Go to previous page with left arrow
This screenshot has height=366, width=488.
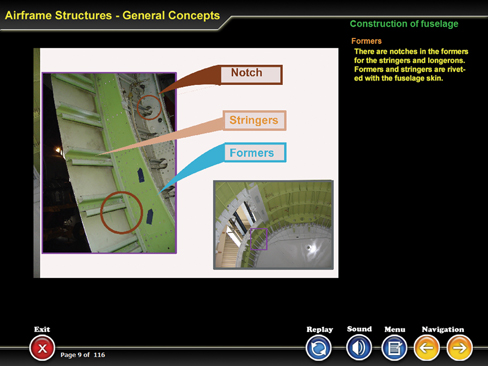click(426, 348)
